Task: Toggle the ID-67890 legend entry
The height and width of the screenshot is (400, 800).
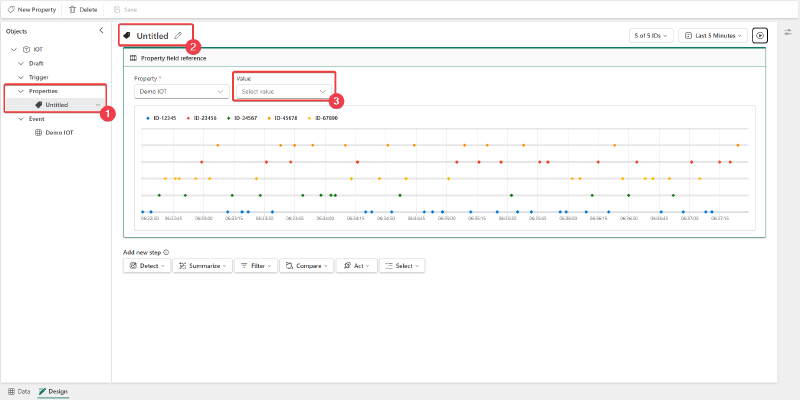Action: click(323, 118)
